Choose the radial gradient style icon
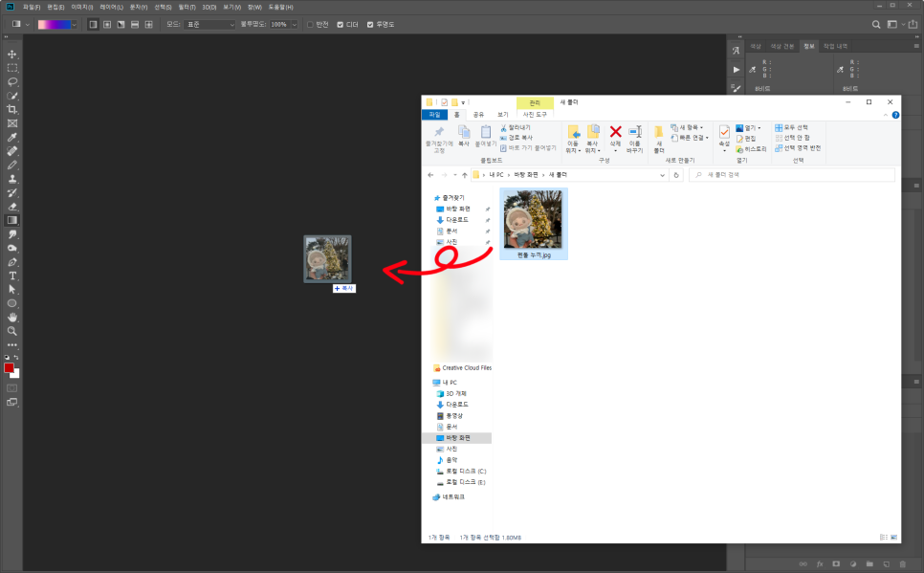924x573 pixels. (107, 24)
